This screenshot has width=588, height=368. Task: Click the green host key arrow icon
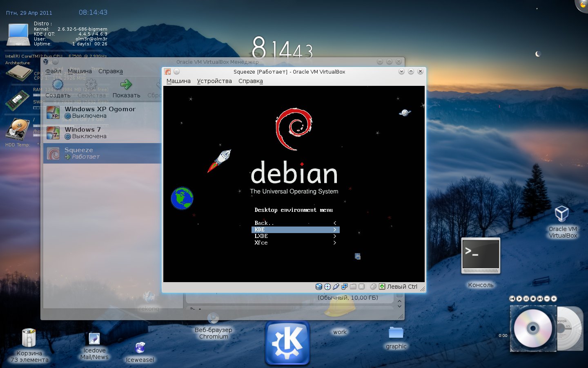[382, 287]
